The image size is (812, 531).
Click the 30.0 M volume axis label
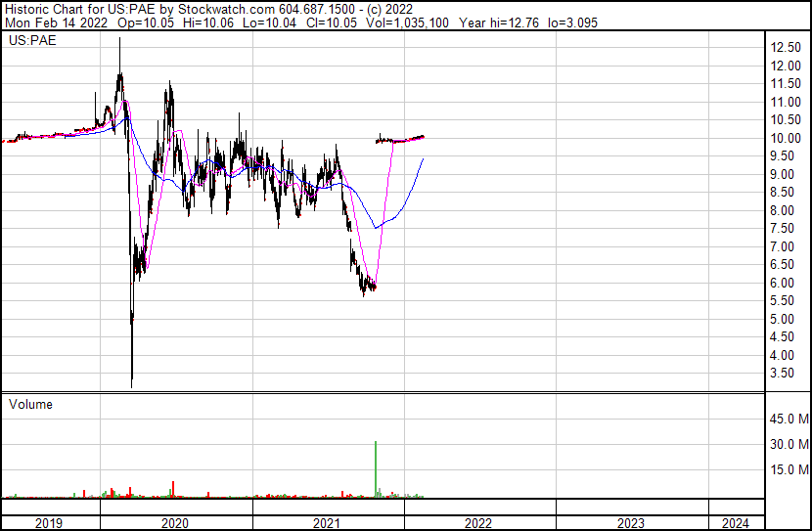789,444
